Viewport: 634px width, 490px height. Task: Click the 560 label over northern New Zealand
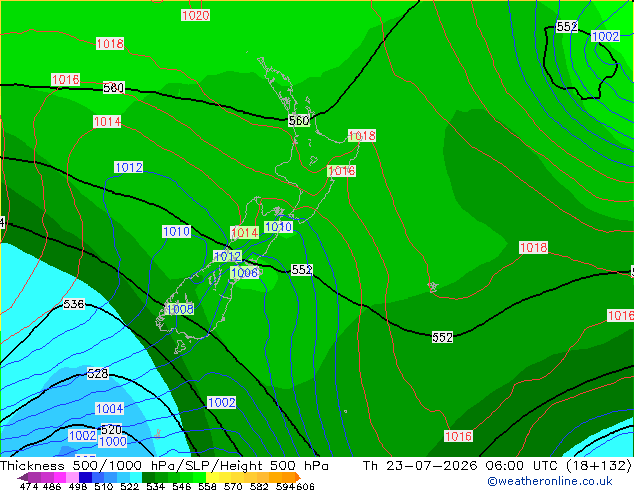[x=299, y=120]
